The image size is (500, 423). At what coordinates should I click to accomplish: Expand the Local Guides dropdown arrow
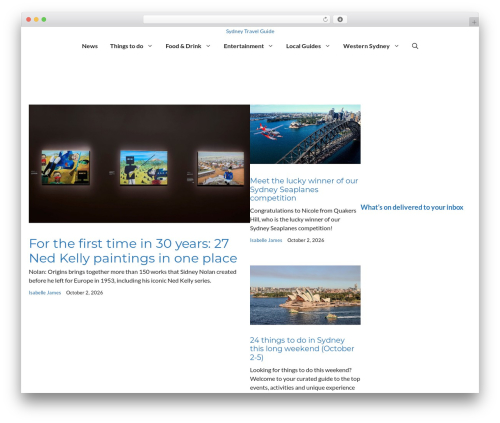point(327,46)
